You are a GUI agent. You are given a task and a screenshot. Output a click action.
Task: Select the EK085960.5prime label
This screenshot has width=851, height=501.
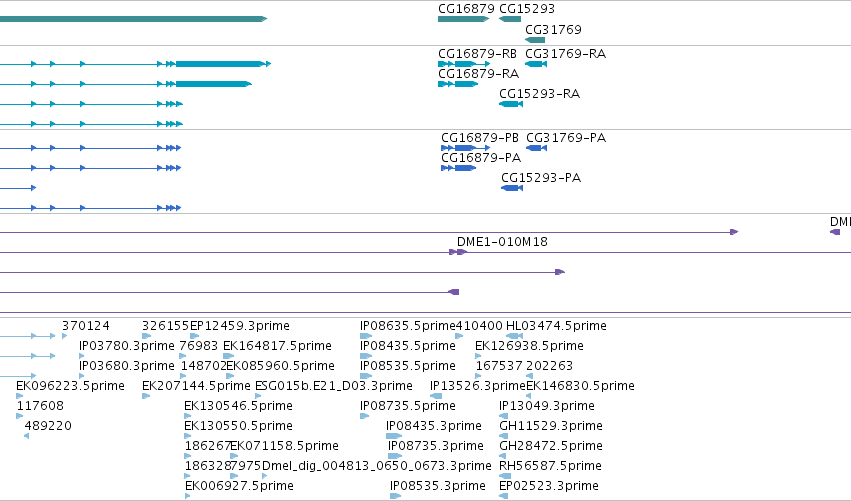pyautogui.click(x=280, y=366)
